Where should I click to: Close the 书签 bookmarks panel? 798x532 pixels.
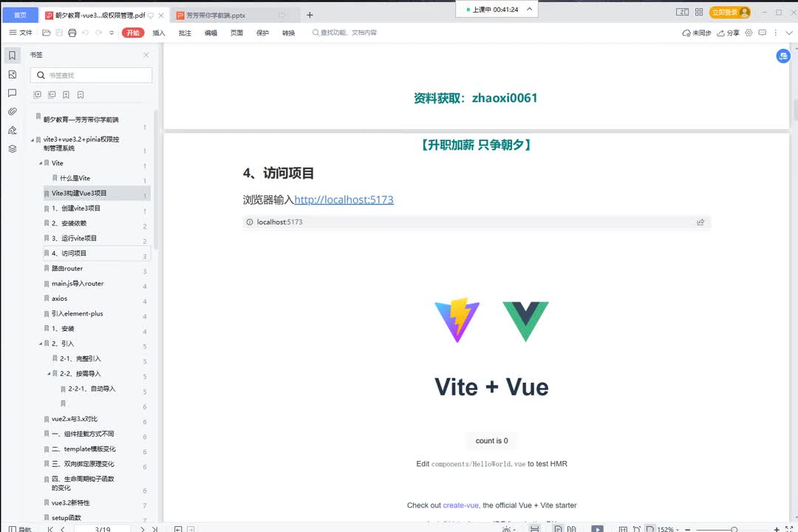click(x=146, y=55)
